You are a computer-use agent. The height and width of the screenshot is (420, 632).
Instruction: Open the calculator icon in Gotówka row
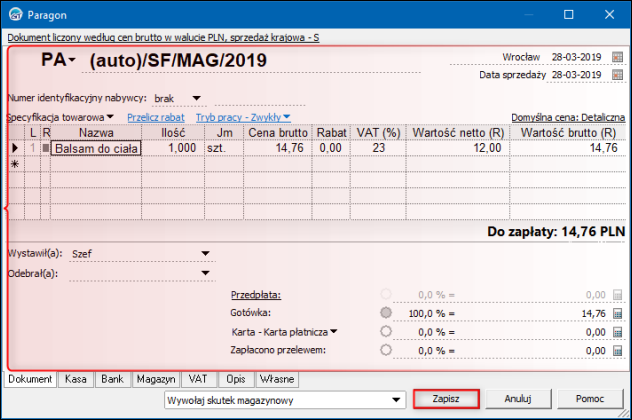tap(617, 313)
